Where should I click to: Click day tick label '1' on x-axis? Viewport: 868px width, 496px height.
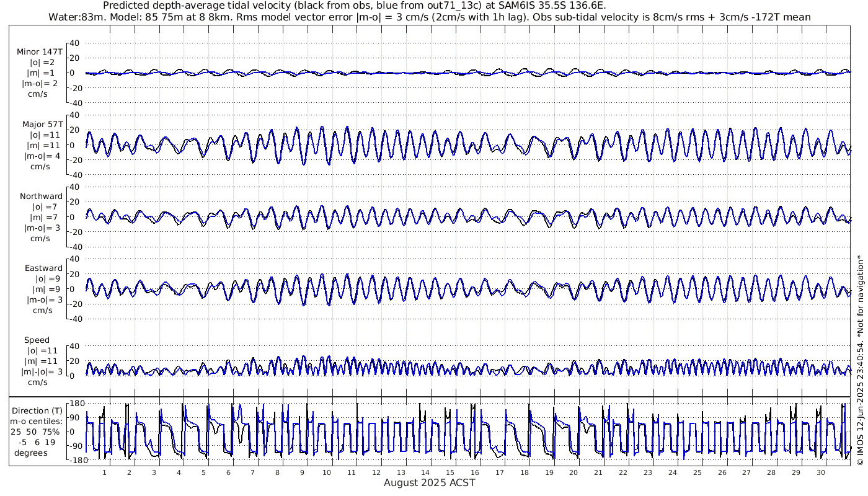coord(105,472)
